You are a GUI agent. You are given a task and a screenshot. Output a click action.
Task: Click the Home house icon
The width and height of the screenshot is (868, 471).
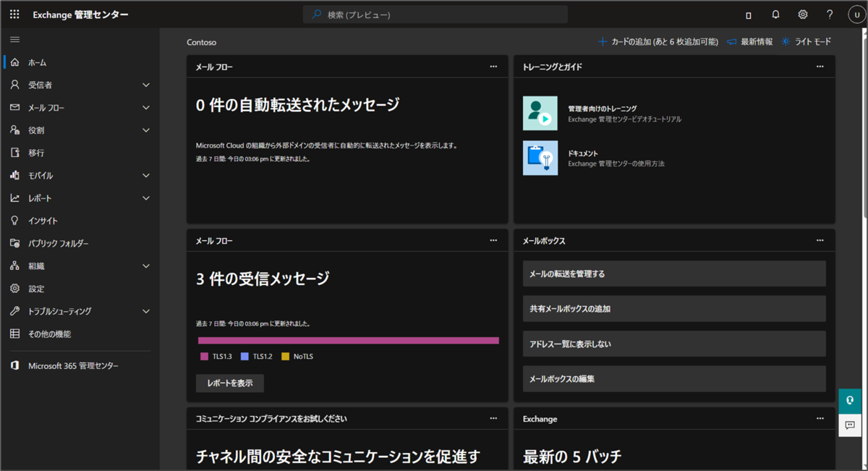pos(14,62)
